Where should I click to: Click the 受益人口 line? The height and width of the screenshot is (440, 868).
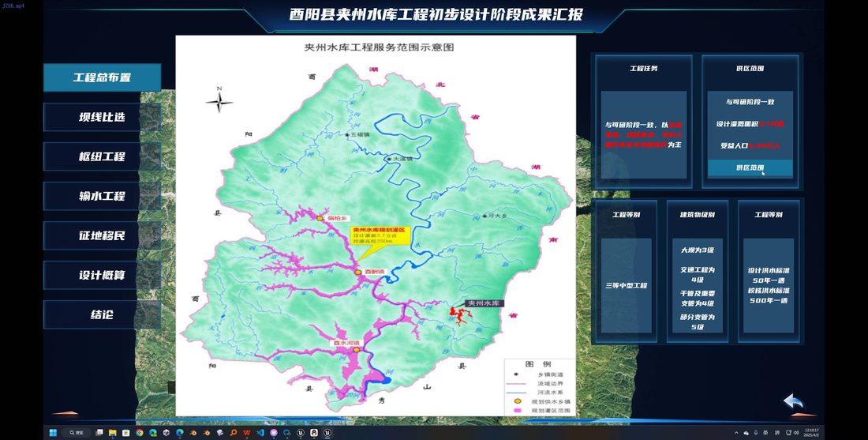(750, 145)
